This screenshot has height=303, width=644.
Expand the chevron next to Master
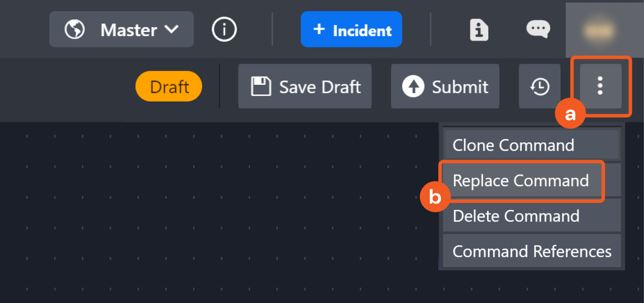point(171,30)
